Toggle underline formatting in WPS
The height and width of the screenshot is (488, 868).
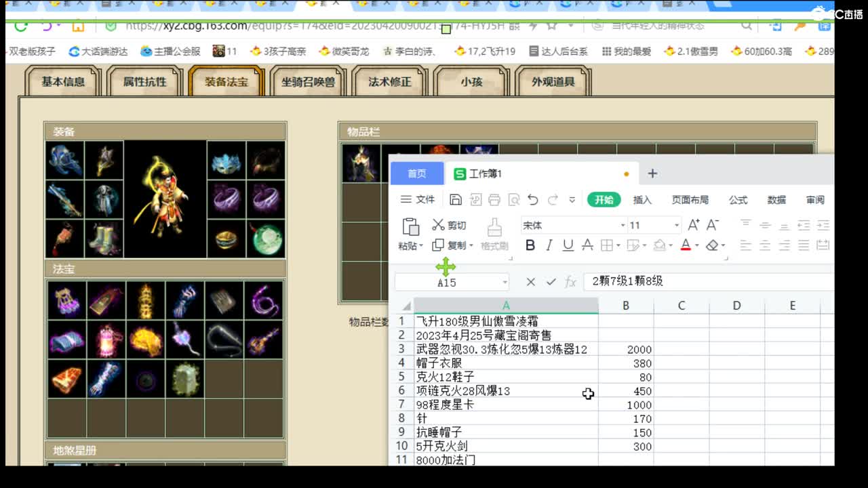pyautogui.click(x=568, y=245)
